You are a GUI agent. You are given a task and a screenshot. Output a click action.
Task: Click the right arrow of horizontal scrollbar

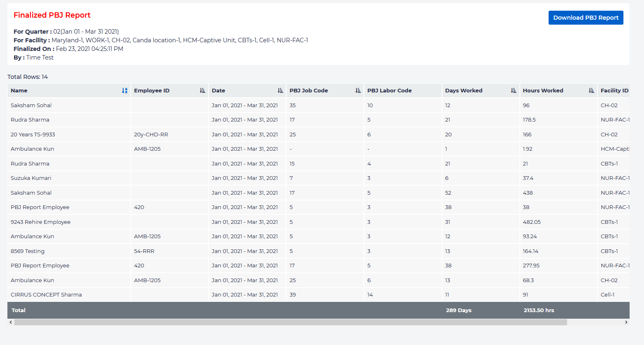click(626, 322)
